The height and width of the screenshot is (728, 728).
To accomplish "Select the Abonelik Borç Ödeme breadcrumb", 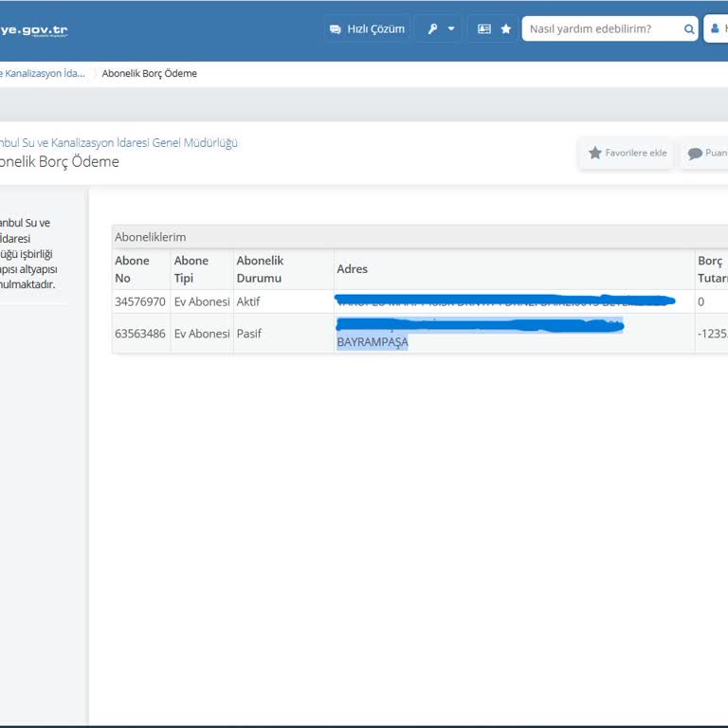I will point(150,73).
